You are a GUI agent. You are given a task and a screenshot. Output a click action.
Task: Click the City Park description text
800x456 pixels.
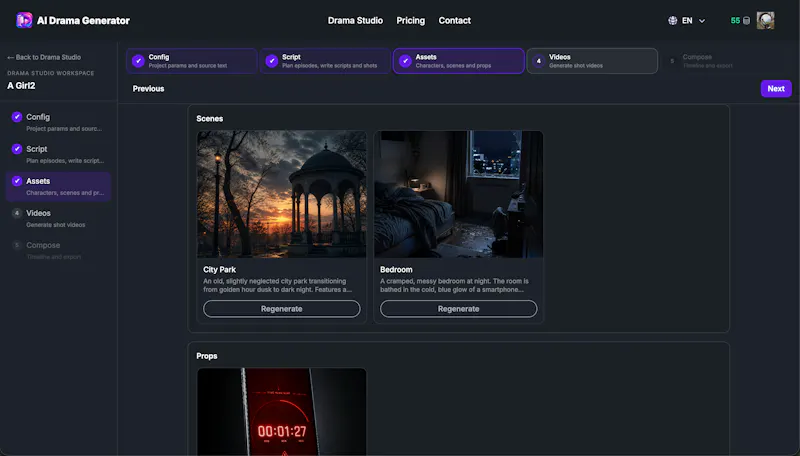pos(278,285)
